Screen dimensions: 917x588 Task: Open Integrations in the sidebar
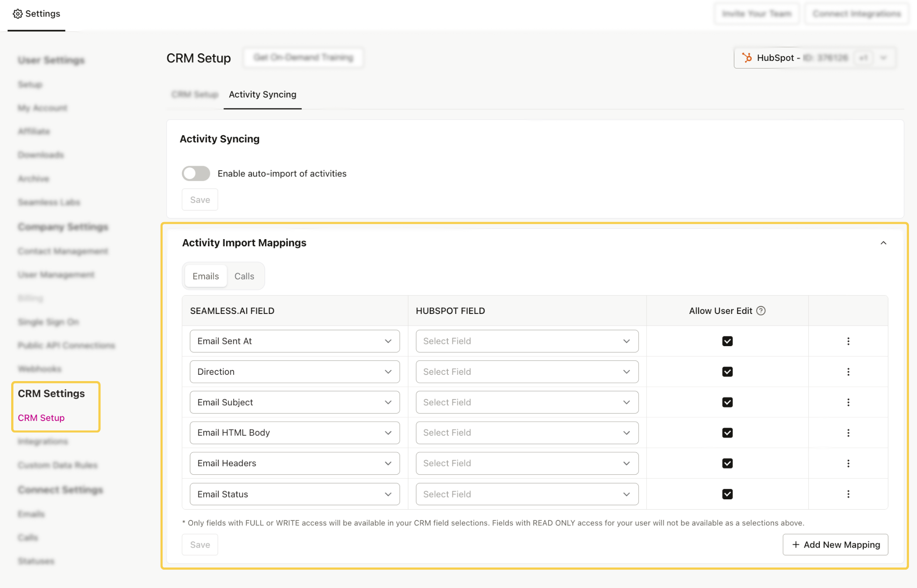tap(43, 442)
